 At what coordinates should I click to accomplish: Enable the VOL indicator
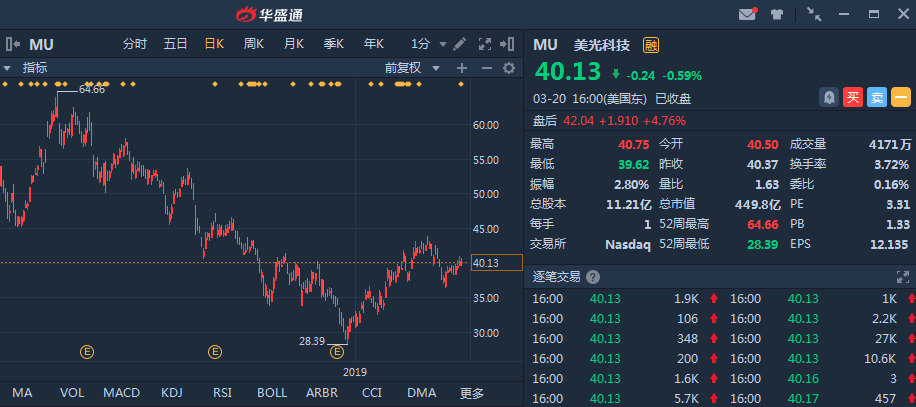72,393
